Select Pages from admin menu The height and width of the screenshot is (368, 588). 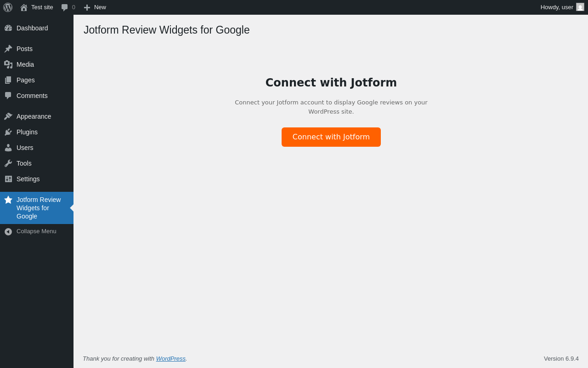click(x=37, y=80)
